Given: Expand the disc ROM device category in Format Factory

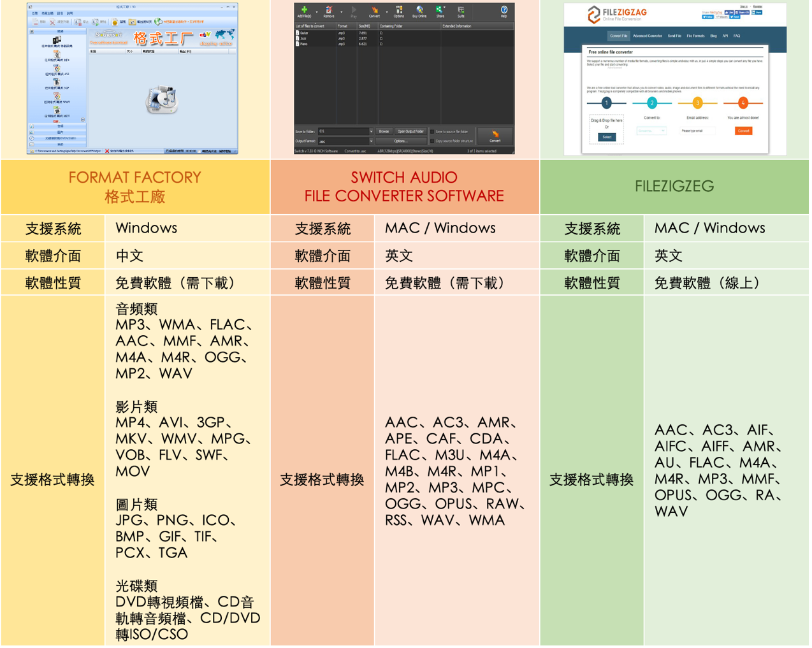Looking at the screenshot, I should point(57,138).
